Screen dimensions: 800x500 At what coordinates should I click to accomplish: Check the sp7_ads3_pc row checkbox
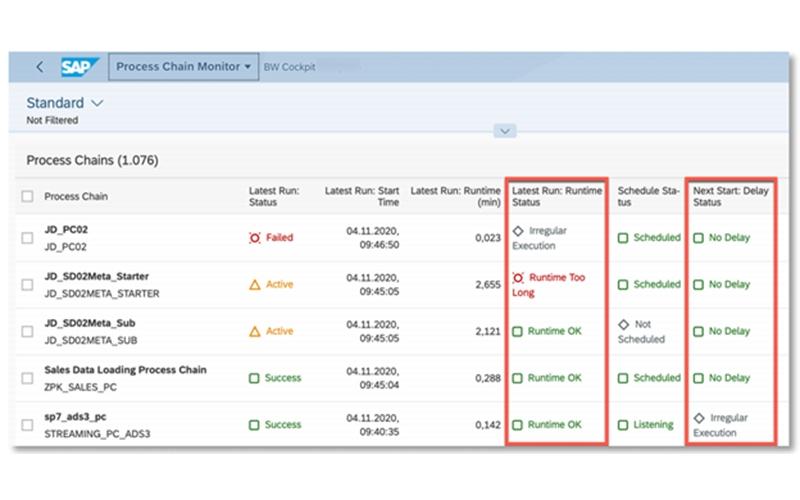pyautogui.click(x=28, y=425)
